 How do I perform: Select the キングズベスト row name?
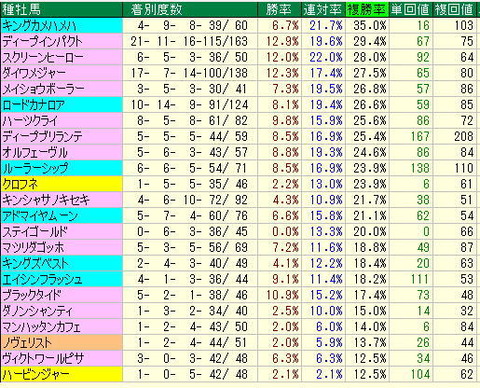[x=35, y=264]
